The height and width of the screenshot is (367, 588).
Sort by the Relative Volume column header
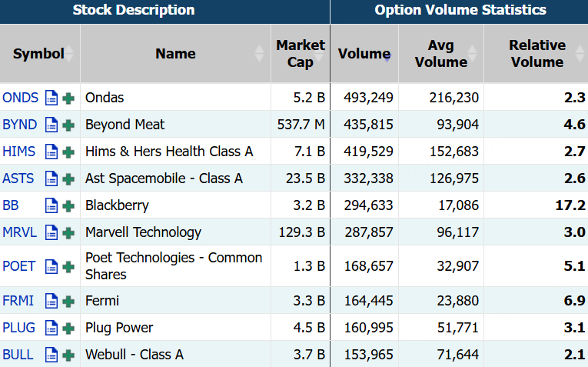point(537,54)
